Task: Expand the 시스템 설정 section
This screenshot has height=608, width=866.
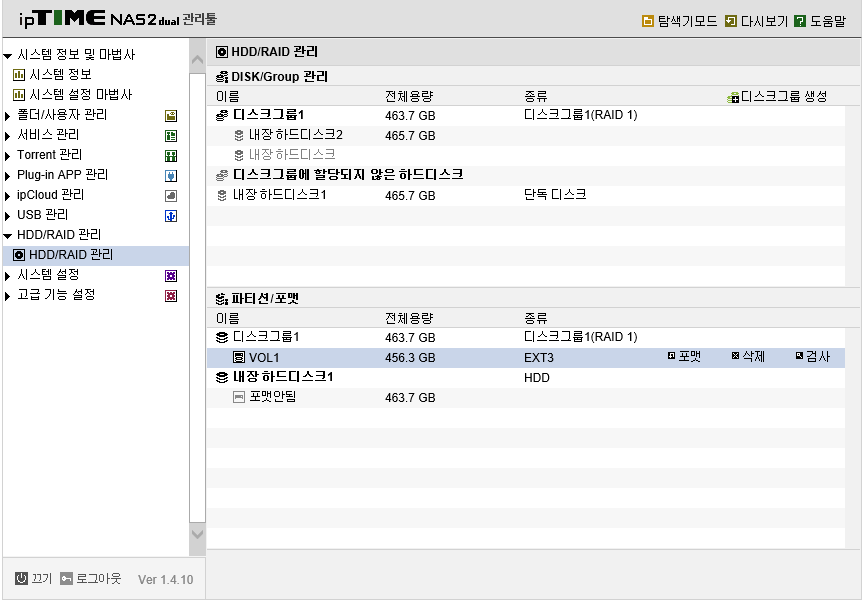Action: (x=7, y=276)
